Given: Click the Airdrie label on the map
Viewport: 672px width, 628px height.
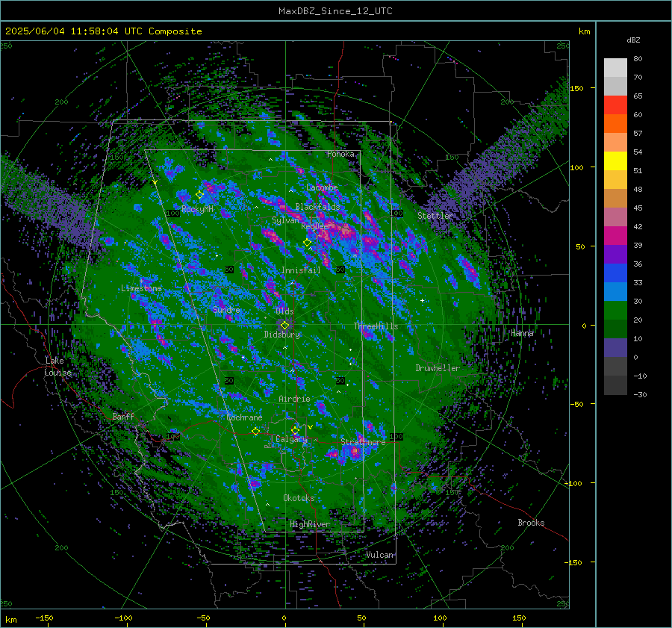Looking at the screenshot, I should tap(294, 399).
